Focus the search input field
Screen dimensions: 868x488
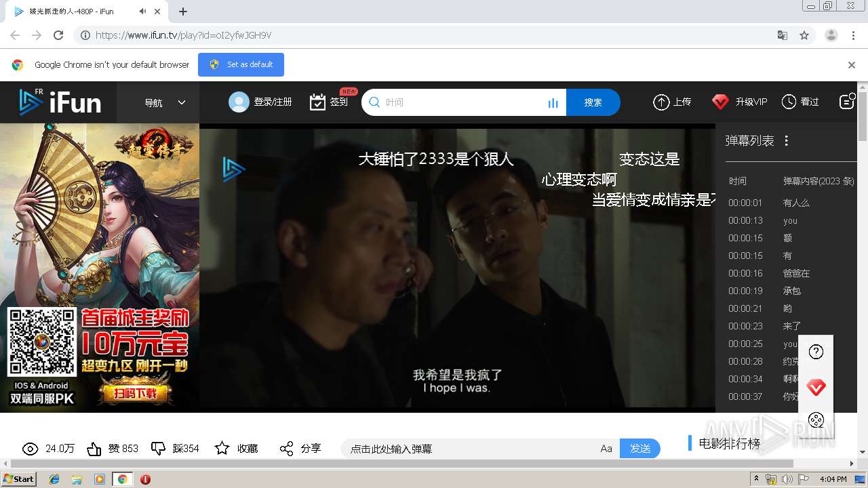pyautogui.click(x=465, y=102)
